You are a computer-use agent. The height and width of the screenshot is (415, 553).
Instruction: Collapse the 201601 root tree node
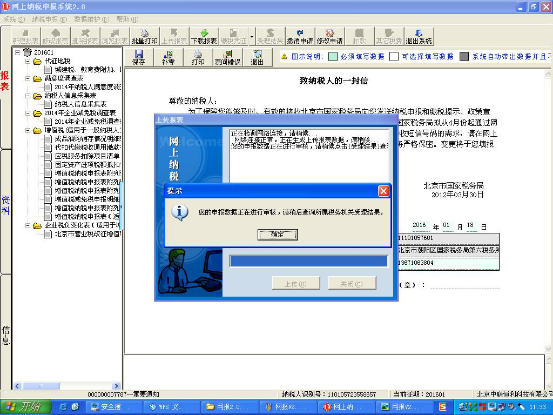click(17, 52)
